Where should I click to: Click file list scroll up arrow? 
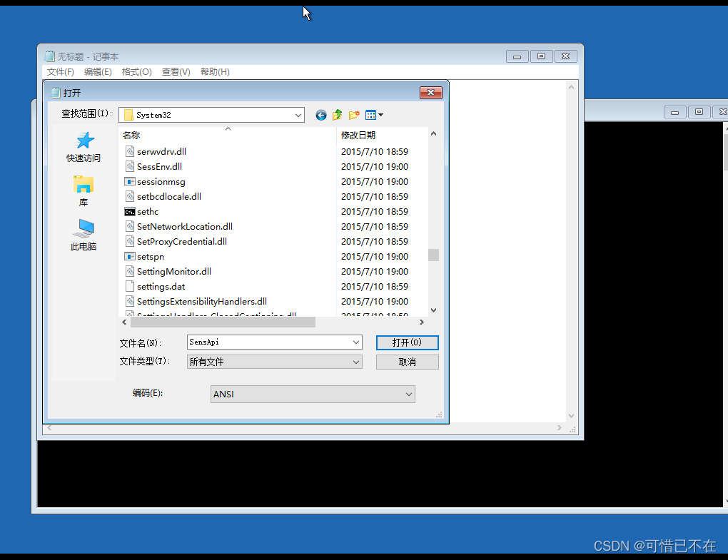pyautogui.click(x=434, y=133)
